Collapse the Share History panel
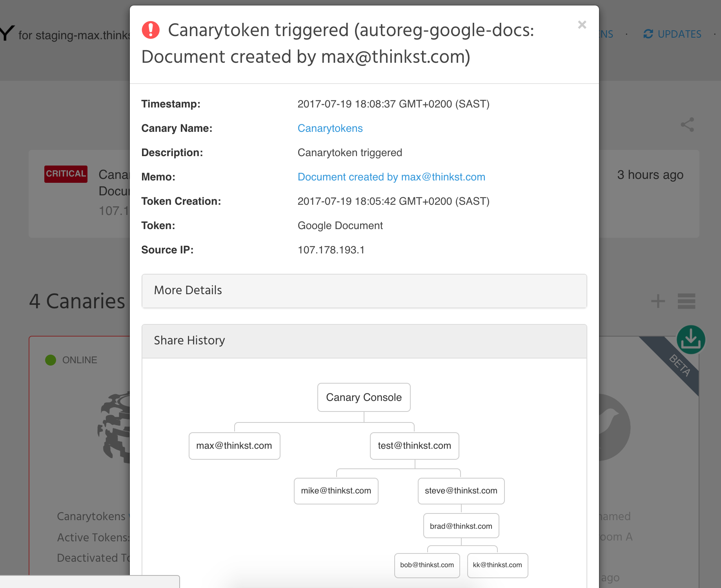Viewport: 721px width, 588px height. coord(364,341)
